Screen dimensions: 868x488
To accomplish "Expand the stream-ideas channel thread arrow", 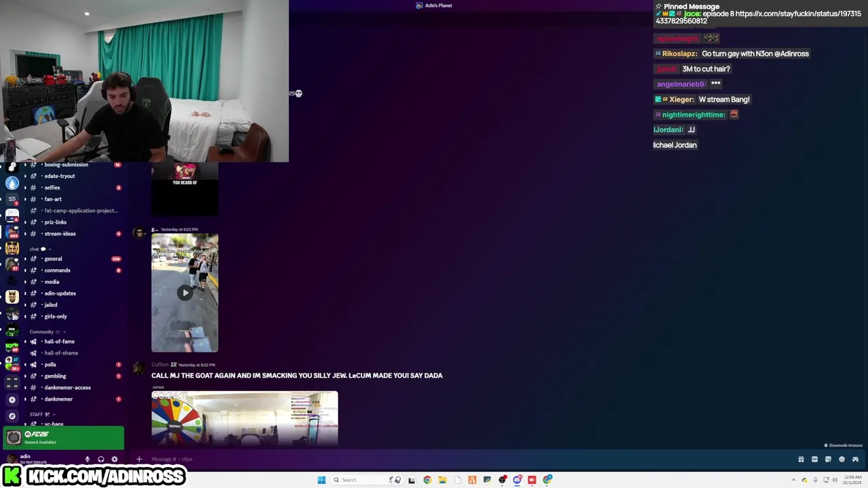I will click(x=25, y=234).
